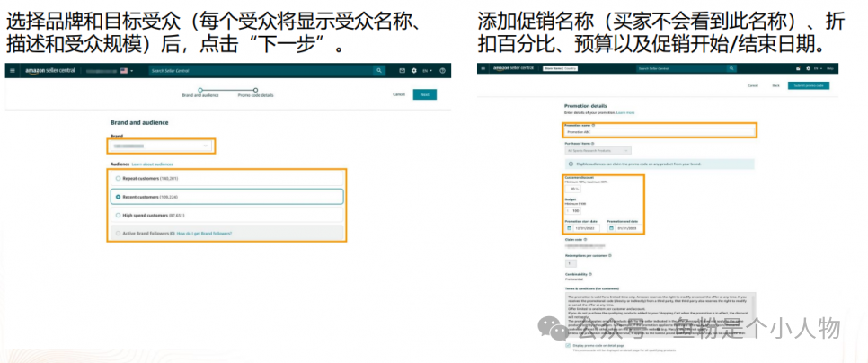Open Learn about audiences link

click(x=152, y=164)
